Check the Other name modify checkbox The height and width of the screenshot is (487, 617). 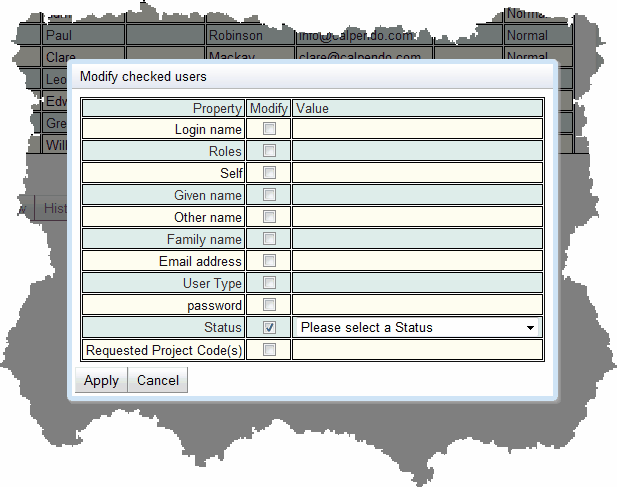(x=269, y=217)
